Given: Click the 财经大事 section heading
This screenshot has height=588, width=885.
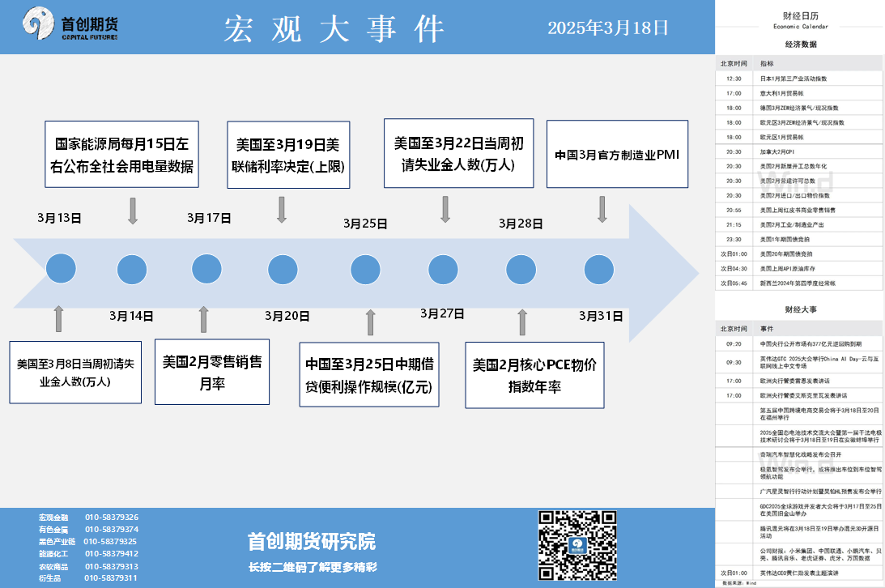Looking at the screenshot, I should pyautogui.click(x=800, y=309).
